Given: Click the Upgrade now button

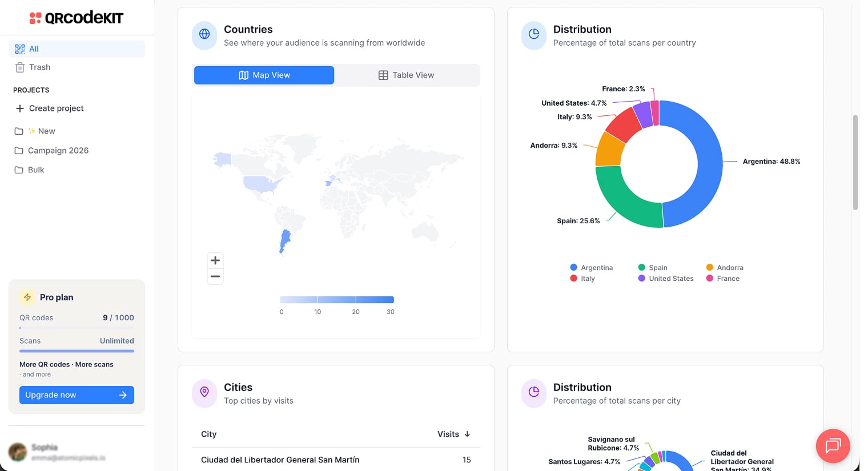Looking at the screenshot, I should click(77, 395).
